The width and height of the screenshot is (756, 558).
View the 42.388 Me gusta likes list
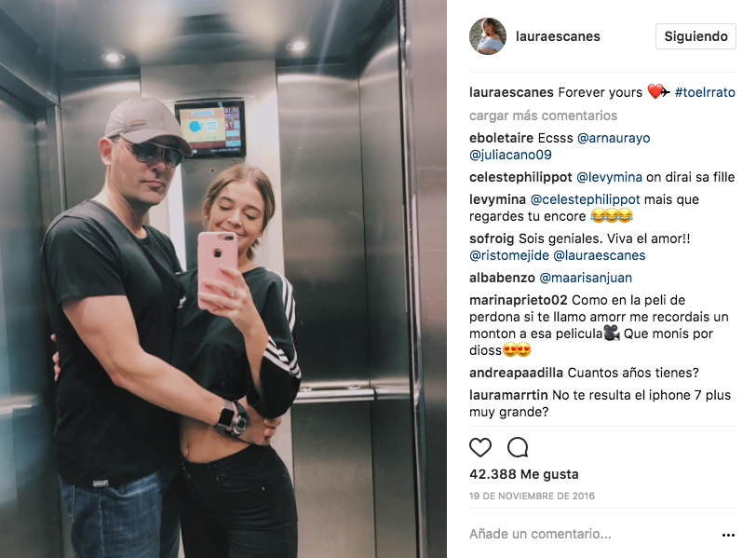(x=523, y=474)
